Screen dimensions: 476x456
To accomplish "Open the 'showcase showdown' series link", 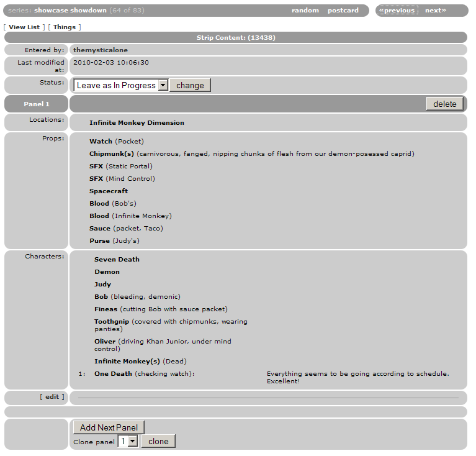I will tap(71, 11).
